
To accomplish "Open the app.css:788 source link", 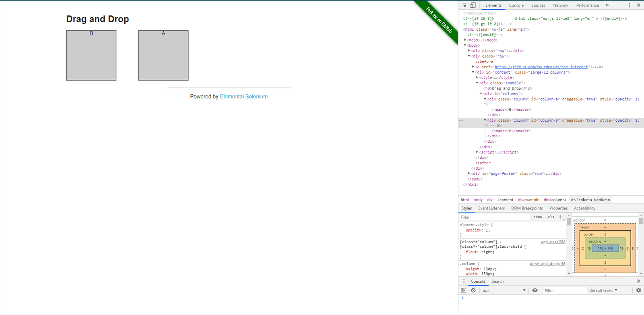I will [x=553, y=242].
